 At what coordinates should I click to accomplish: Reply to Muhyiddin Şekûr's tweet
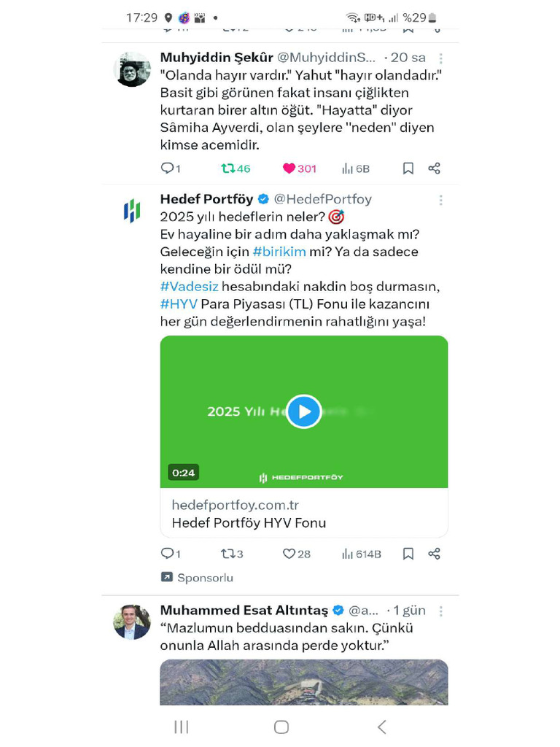[168, 169]
